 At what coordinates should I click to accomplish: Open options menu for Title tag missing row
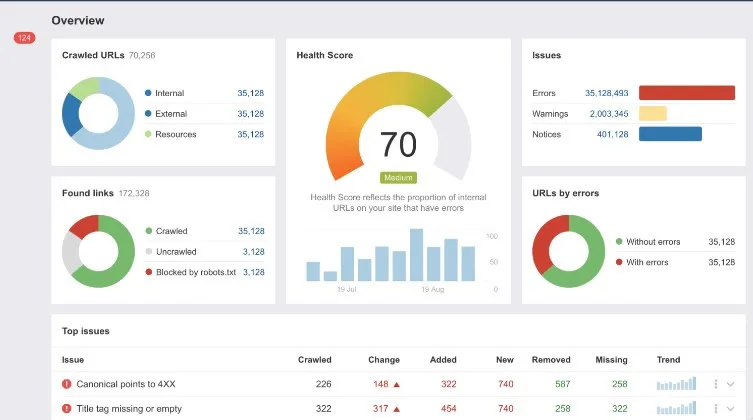pyautogui.click(x=716, y=408)
